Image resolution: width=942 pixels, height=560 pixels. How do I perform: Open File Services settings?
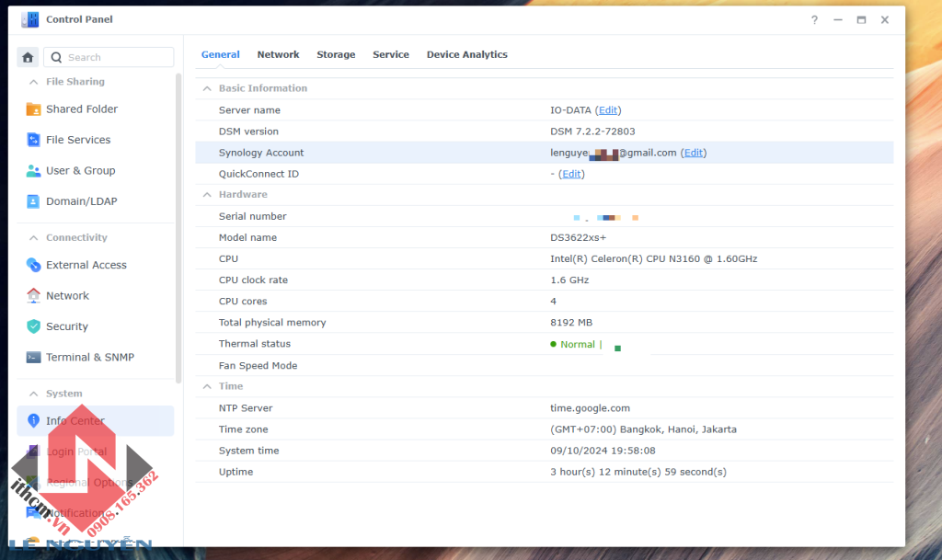tap(78, 140)
